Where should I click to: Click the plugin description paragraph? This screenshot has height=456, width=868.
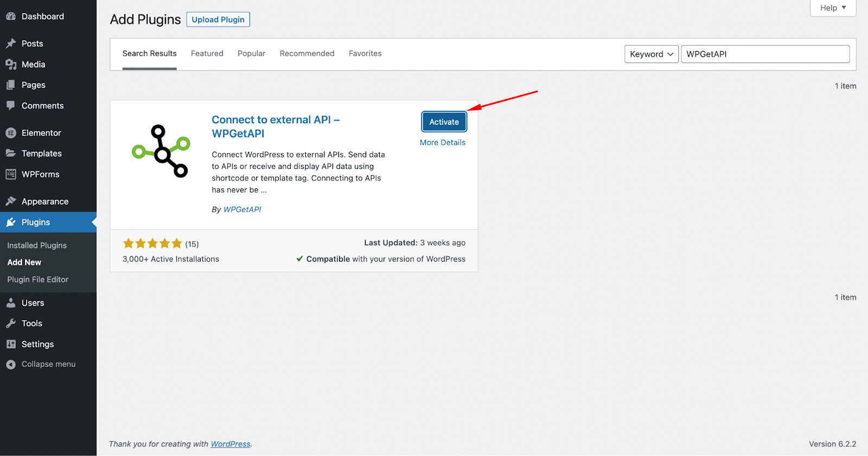tap(298, 172)
